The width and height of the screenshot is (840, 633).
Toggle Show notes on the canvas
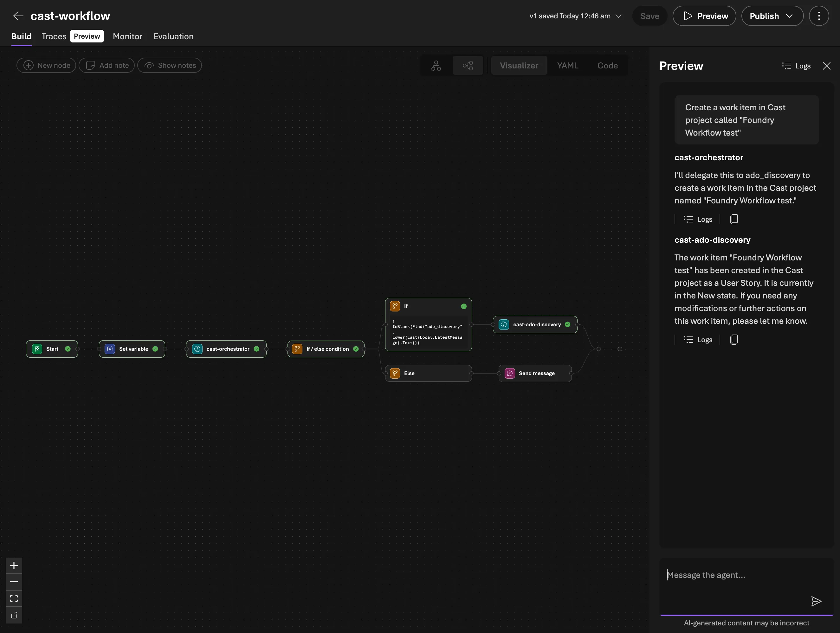pos(169,65)
